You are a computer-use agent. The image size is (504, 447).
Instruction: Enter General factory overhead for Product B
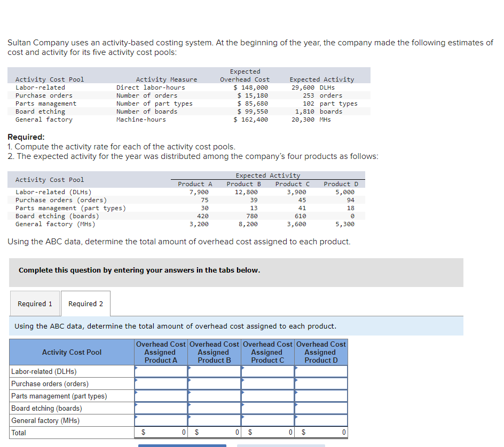[x=214, y=420]
